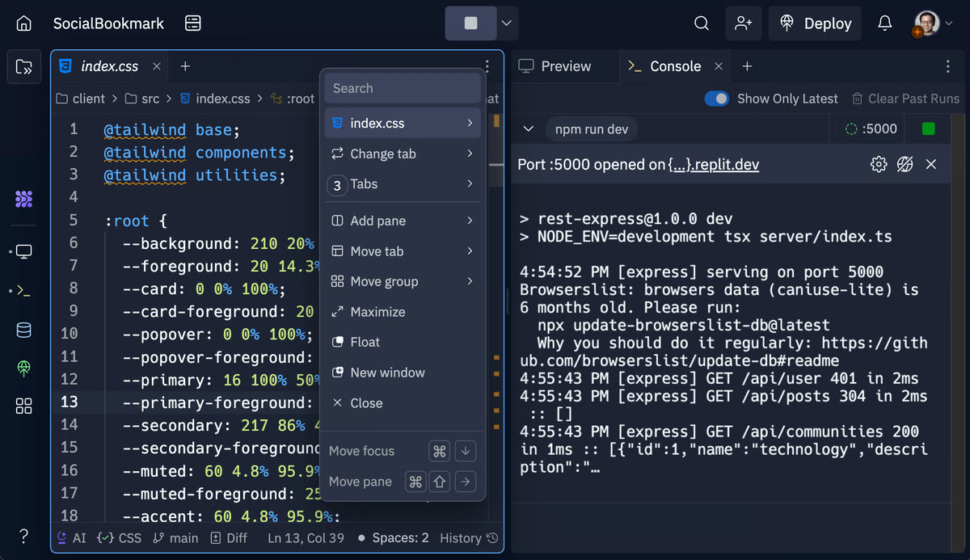Expand the Add pane submenu
Image resolution: width=970 pixels, height=560 pixels.
403,221
